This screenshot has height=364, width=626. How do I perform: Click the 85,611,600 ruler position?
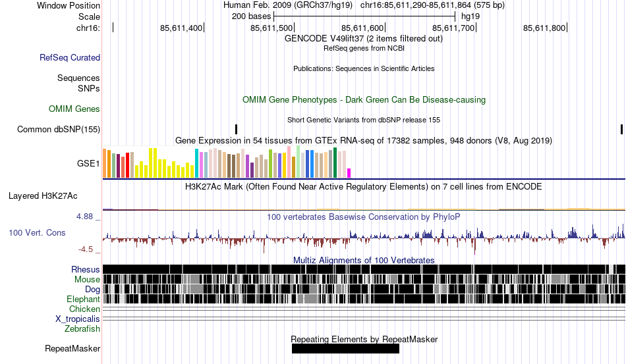pos(362,28)
